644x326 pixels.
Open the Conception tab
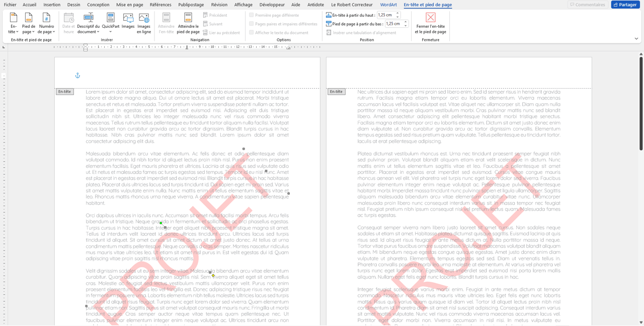tap(98, 5)
